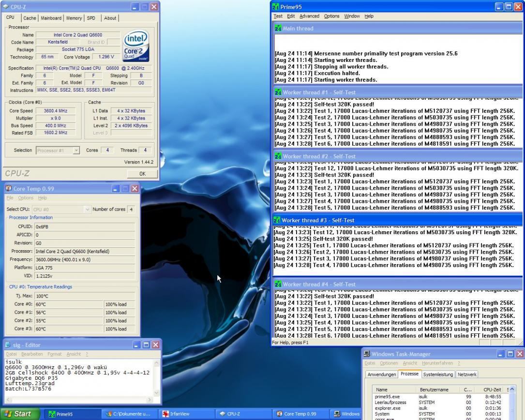Open the About tab in CPU-Z
Image resolution: width=525 pixels, height=420 pixels.
coord(110,18)
